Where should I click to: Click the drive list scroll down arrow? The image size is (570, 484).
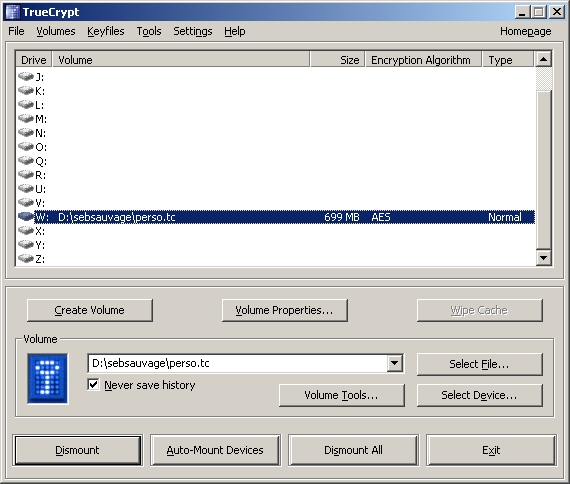tap(543, 257)
